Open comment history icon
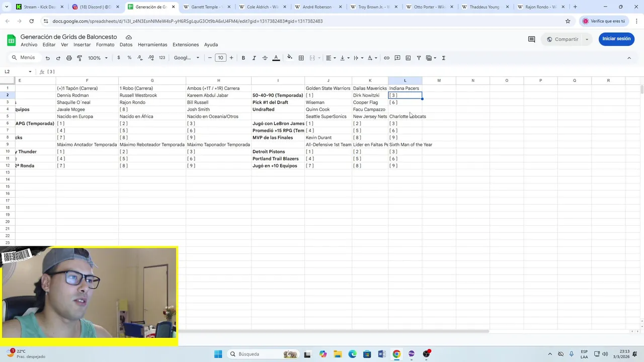Screen dimensions: 644x362 coord(531,39)
